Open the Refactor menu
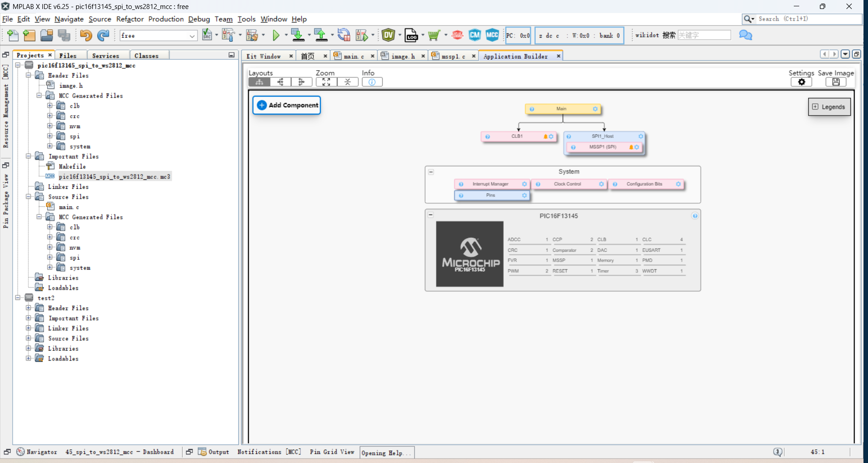The height and width of the screenshot is (463, 868). (x=130, y=19)
